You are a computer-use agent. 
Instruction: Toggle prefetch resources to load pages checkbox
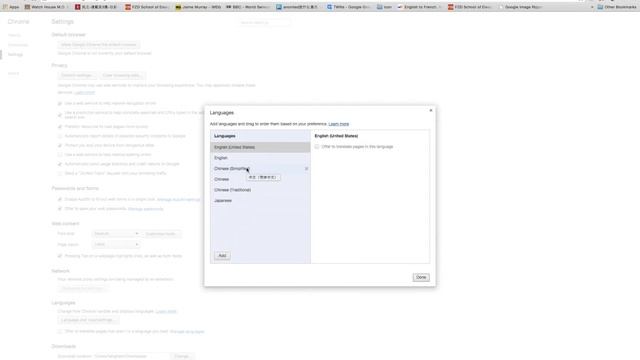pos(60,127)
